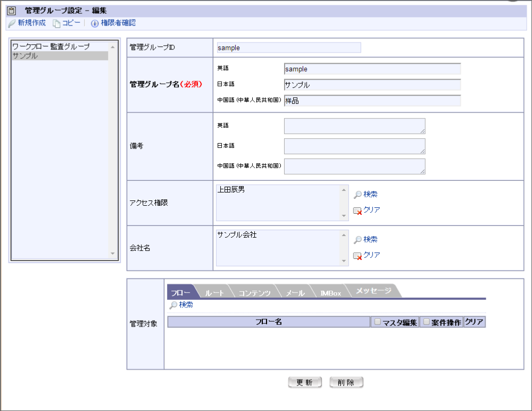Click the アクセス権限 clear icon
Screen dimensions: 532x411
(x=358, y=211)
